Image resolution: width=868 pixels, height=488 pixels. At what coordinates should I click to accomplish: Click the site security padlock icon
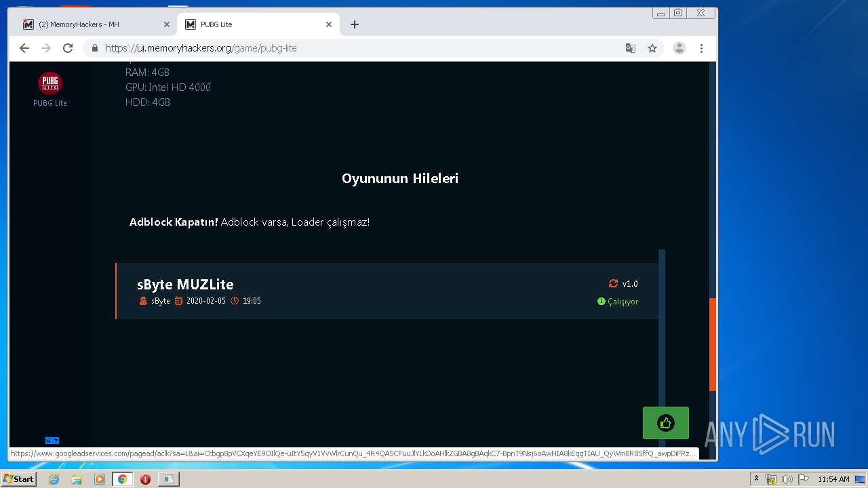pyautogui.click(x=94, y=48)
